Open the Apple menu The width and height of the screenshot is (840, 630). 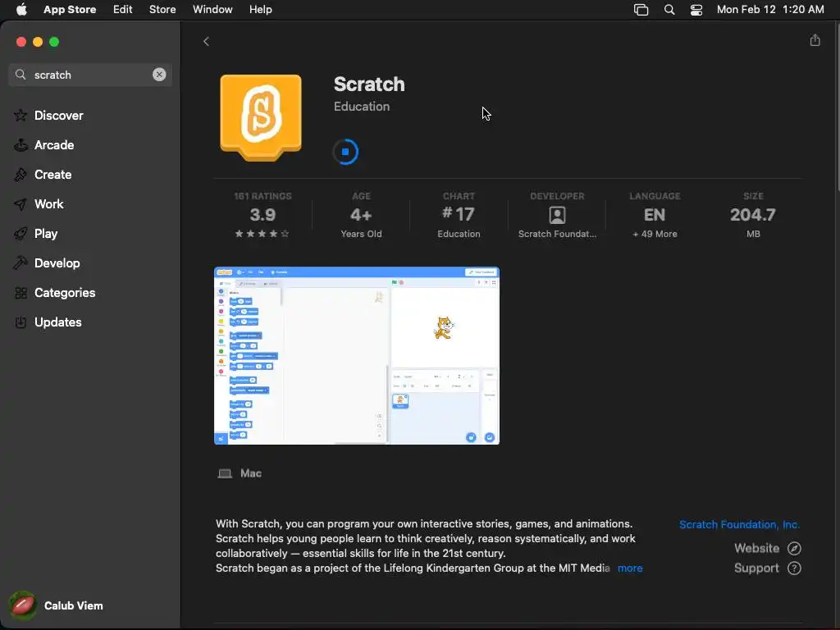[21, 9]
